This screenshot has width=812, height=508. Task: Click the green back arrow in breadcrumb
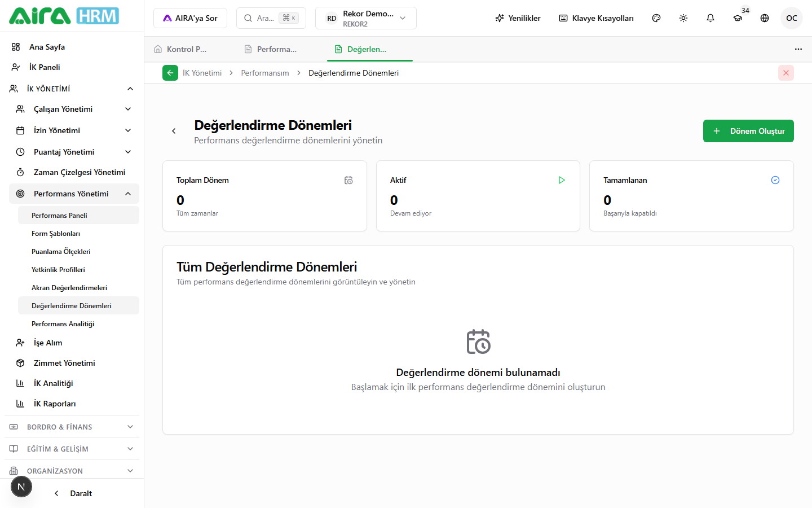[170, 73]
